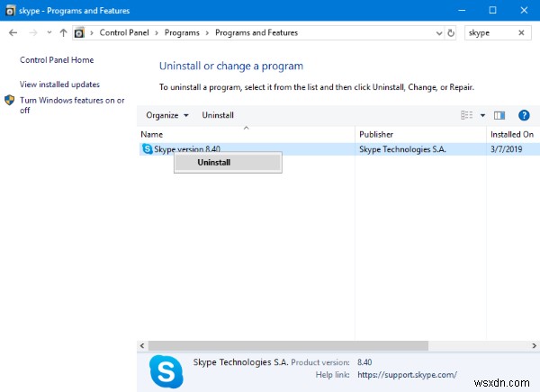The image size is (540, 392).
Task: Go up one level with up arrow
Action: [x=63, y=32]
